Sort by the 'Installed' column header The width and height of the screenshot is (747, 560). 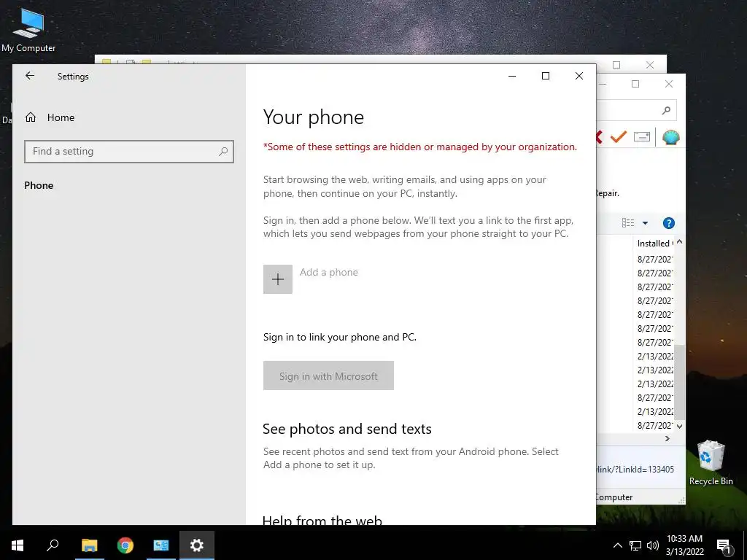click(x=655, y=243)
